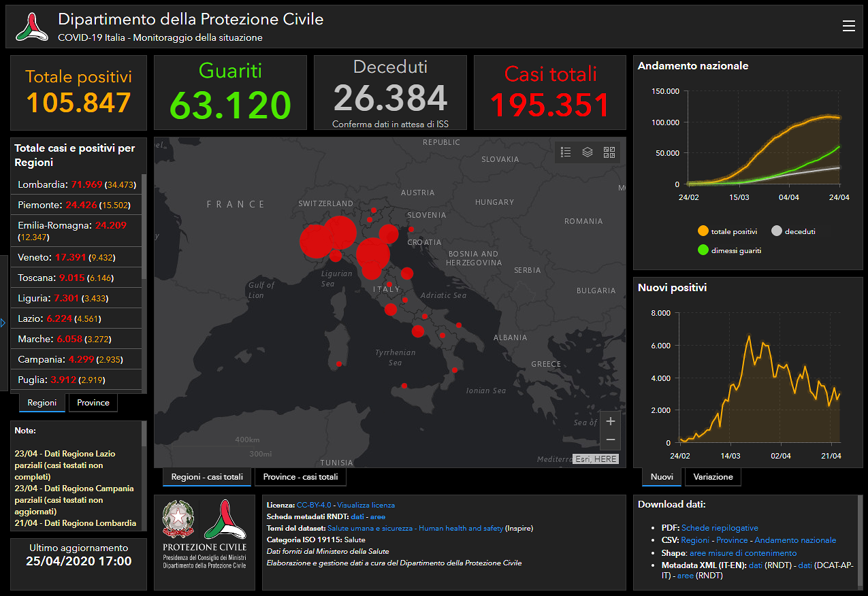Switch to the Province tab under regions

click(x=93, y=403)
